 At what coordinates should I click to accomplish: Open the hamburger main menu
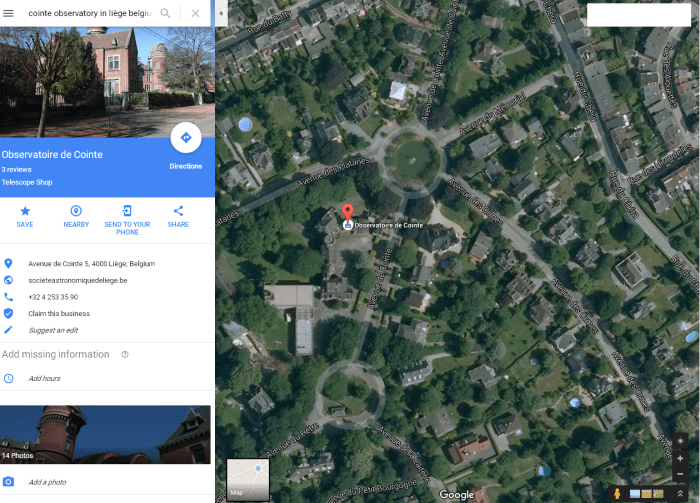8,13
